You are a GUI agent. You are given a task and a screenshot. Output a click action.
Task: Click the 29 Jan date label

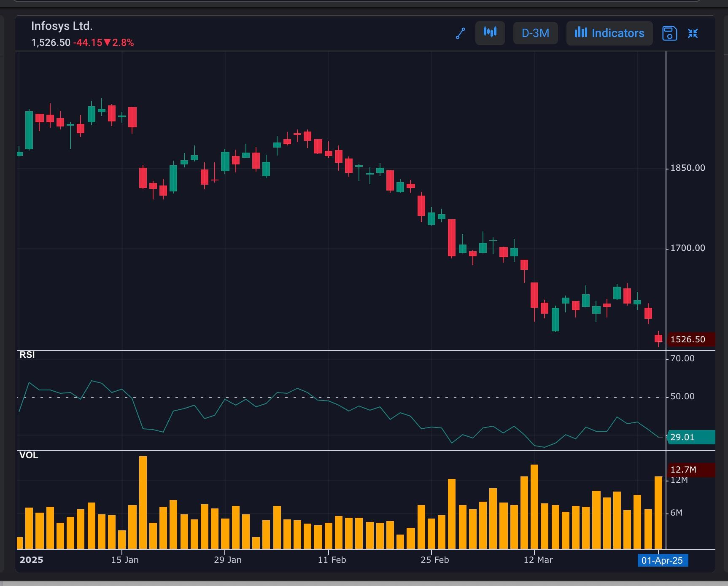(228, 560)
